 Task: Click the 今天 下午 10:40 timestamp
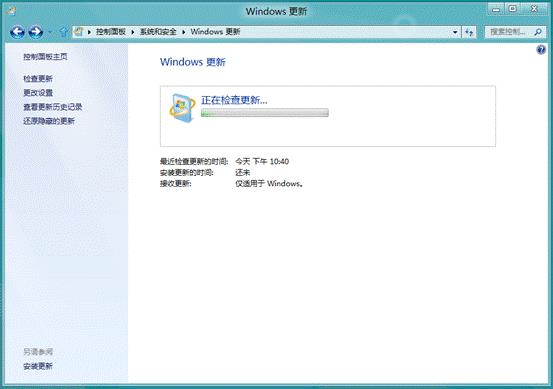coord(262,162)
